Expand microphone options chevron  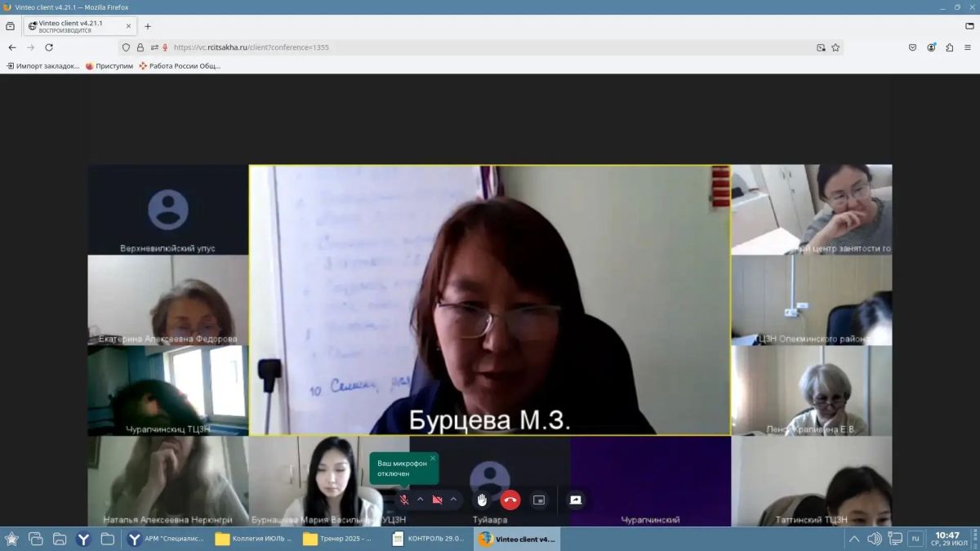(420, 500)
